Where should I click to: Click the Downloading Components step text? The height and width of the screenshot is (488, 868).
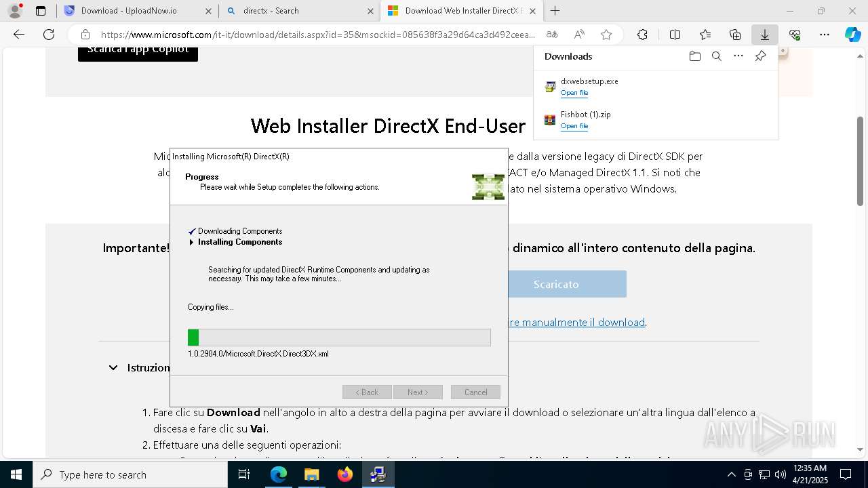pyautogui.click(x=240, y=231)
